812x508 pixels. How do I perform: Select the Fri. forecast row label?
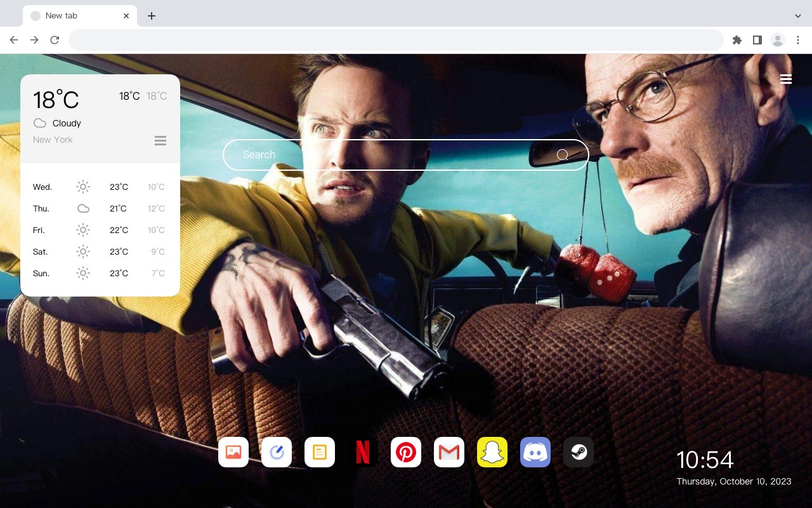39,230
